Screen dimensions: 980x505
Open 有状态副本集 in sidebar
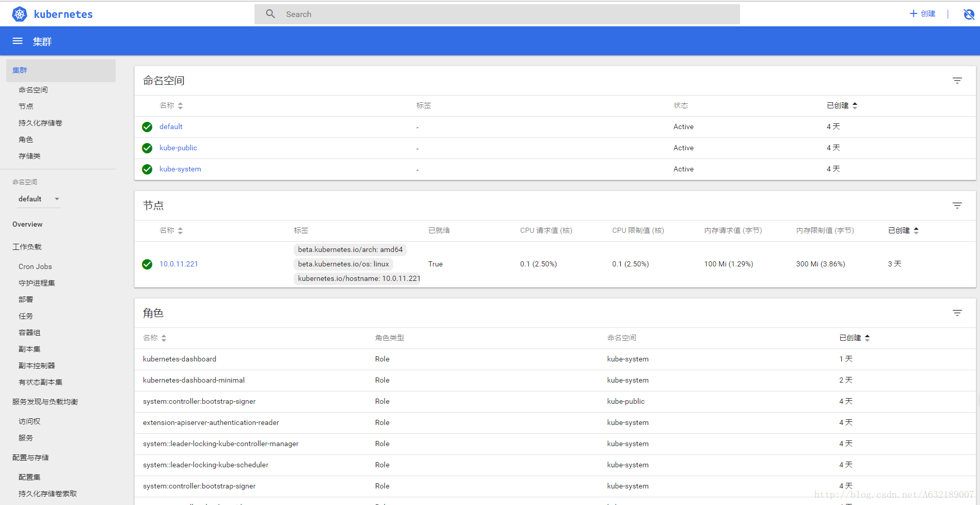(x=40, y=382)
